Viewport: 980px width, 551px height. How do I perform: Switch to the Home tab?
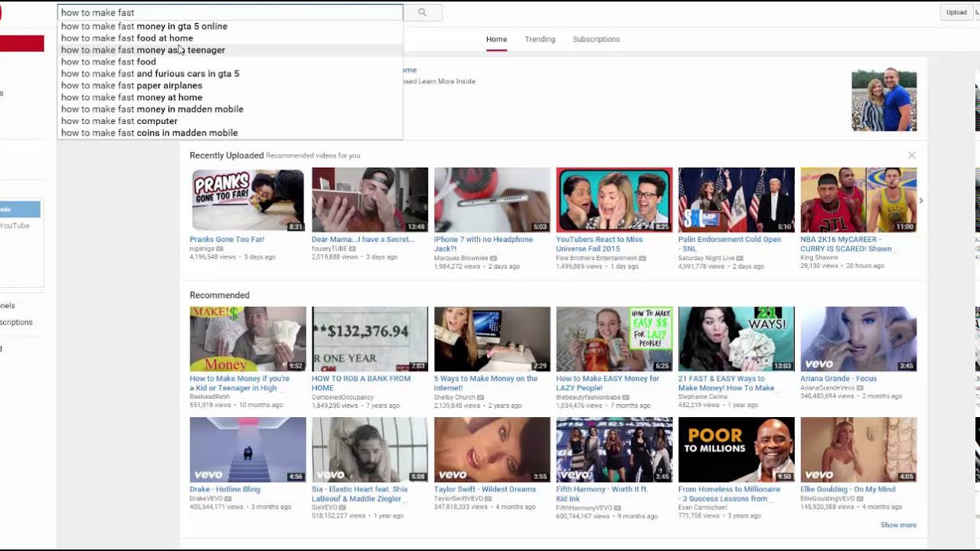496,39
